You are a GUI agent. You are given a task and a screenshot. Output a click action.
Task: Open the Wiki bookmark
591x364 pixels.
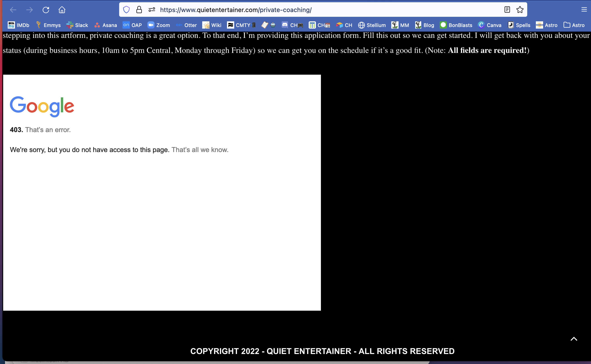[212, 25]
